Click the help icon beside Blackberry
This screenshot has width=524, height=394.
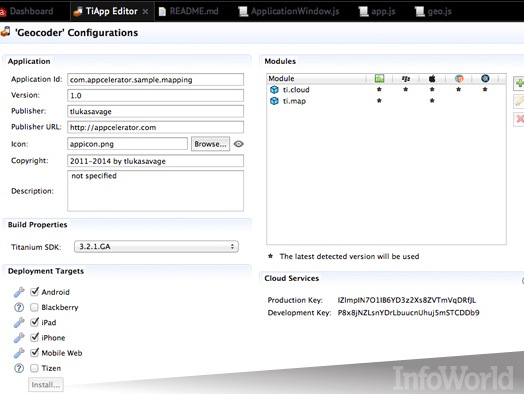(x=19, y=307)
